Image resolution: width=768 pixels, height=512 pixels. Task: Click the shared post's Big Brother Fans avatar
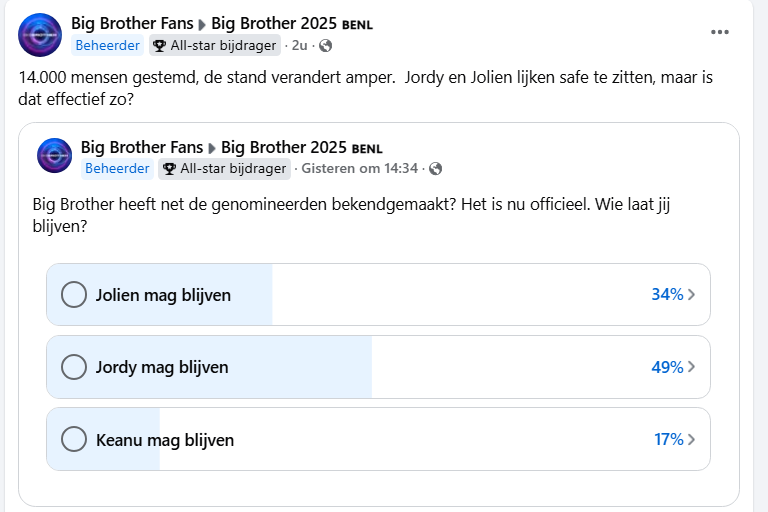[54, 155]
